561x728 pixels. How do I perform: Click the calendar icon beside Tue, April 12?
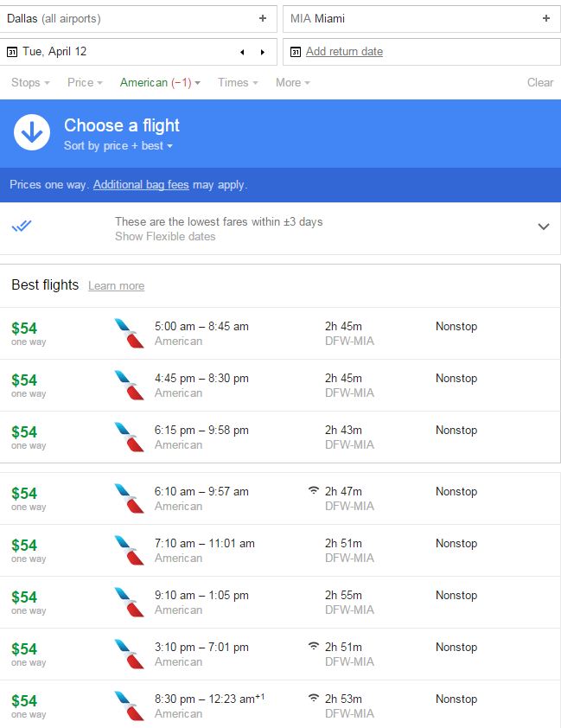(x=12, y=52)
